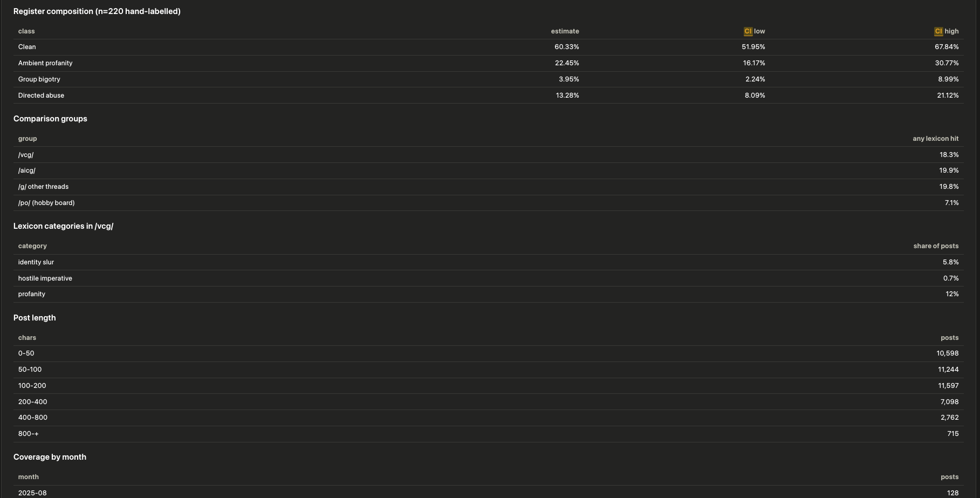This screenshot has width=980, height=498.
Task: Select the '/vcg/' comparison group row
Action: point(488,155)
